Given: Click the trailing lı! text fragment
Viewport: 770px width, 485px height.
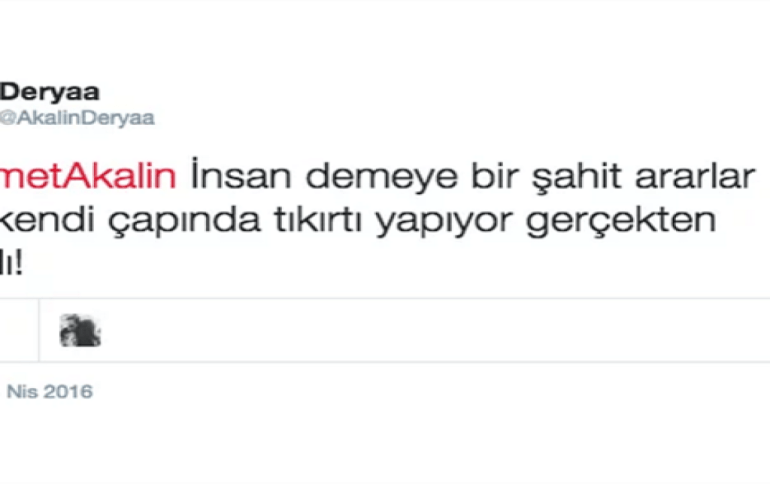Looking at the screenshot, I should coord(11,264).
